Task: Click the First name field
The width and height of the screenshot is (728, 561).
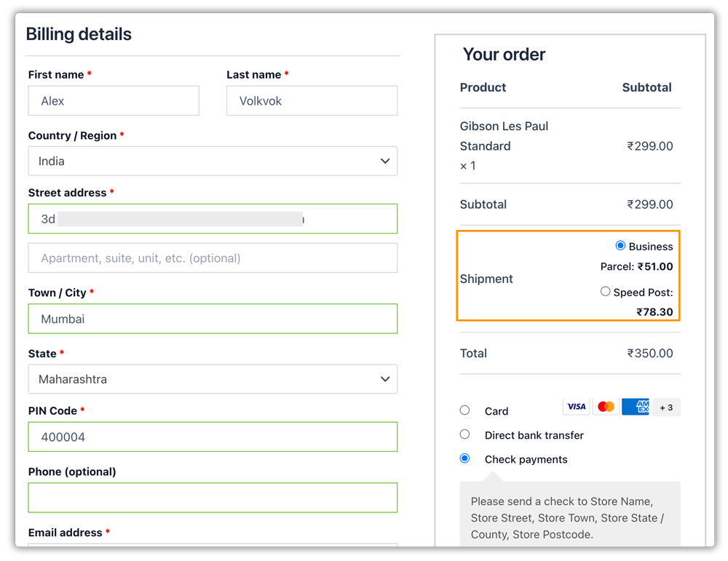Action: 114,100
